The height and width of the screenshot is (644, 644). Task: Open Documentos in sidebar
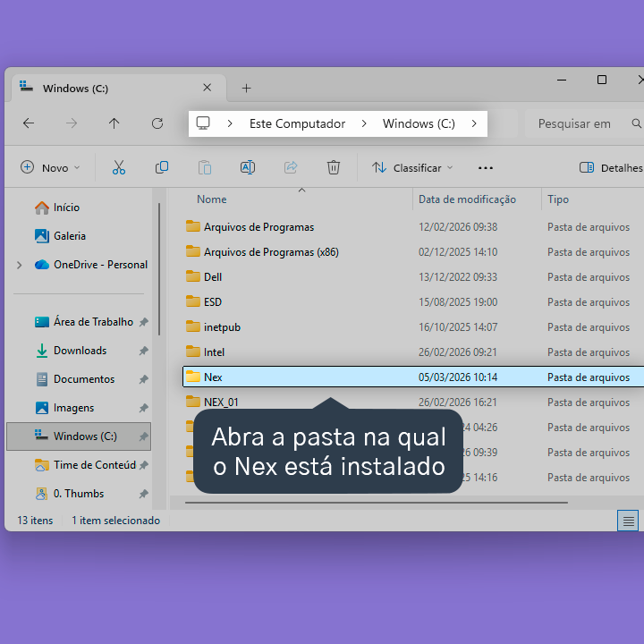[x=75, y=379]
